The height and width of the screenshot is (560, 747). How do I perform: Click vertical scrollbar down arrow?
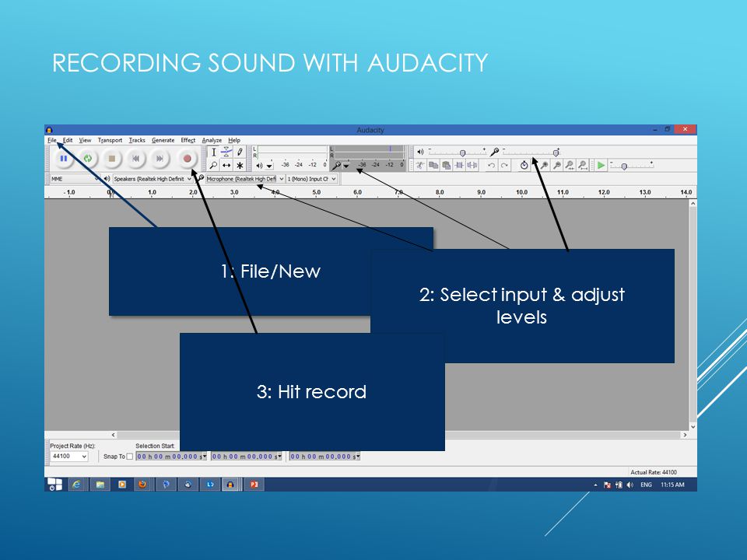click(693, 427)
